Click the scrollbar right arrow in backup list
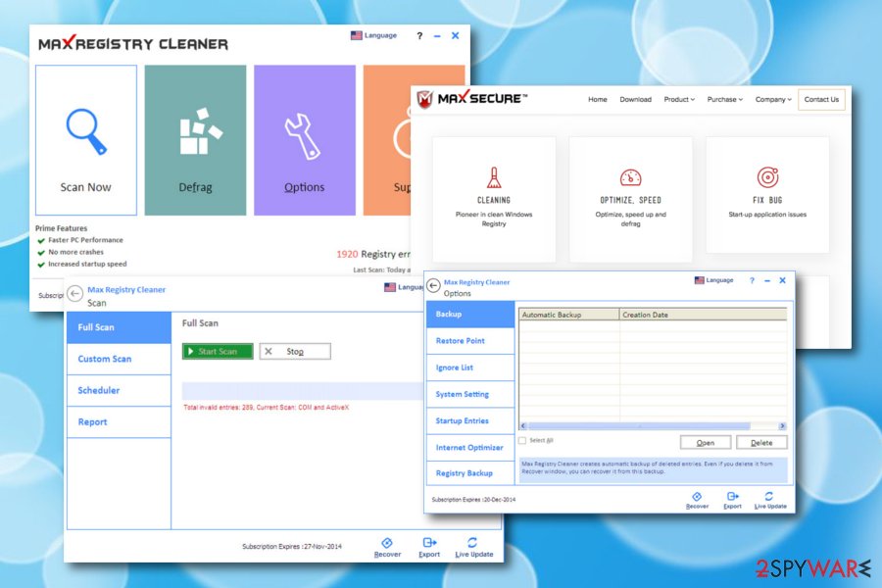 point(782,426)
